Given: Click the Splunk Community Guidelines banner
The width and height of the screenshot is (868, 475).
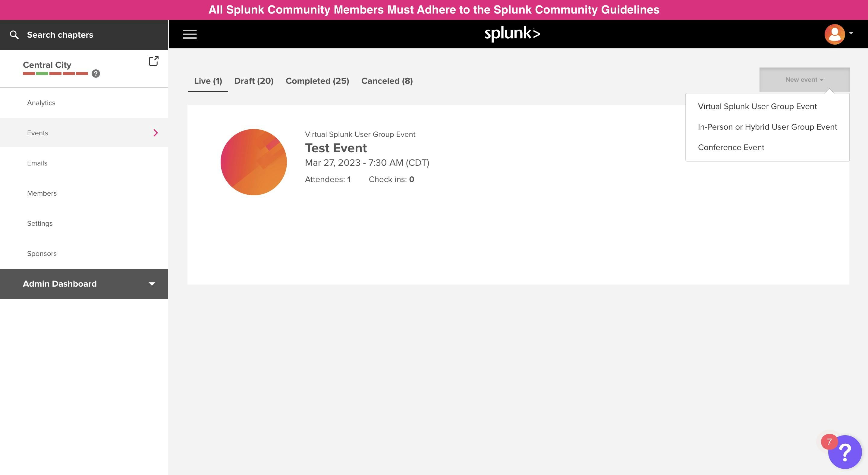Looking at the screenshot, I should [434, 10].
